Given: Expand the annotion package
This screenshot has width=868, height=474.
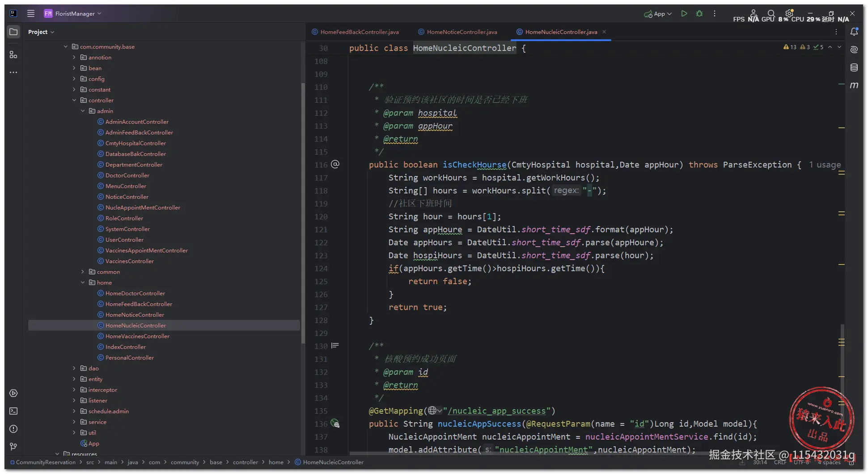Looking at the screenshot, I should [x=74, y=57].
